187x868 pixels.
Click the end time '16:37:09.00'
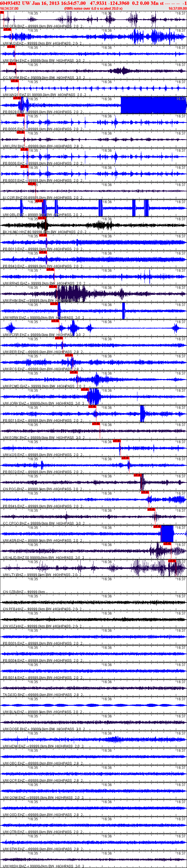tap(178, 8)
